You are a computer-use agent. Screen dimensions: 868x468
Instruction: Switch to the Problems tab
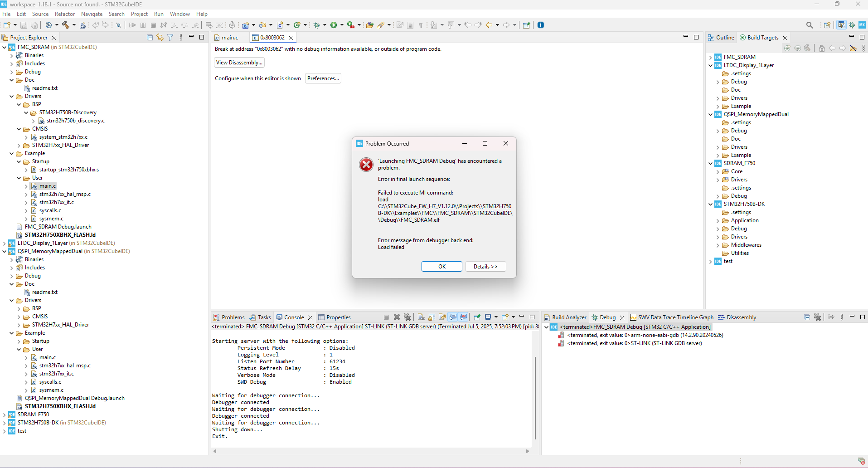click(x=232, y=317)
